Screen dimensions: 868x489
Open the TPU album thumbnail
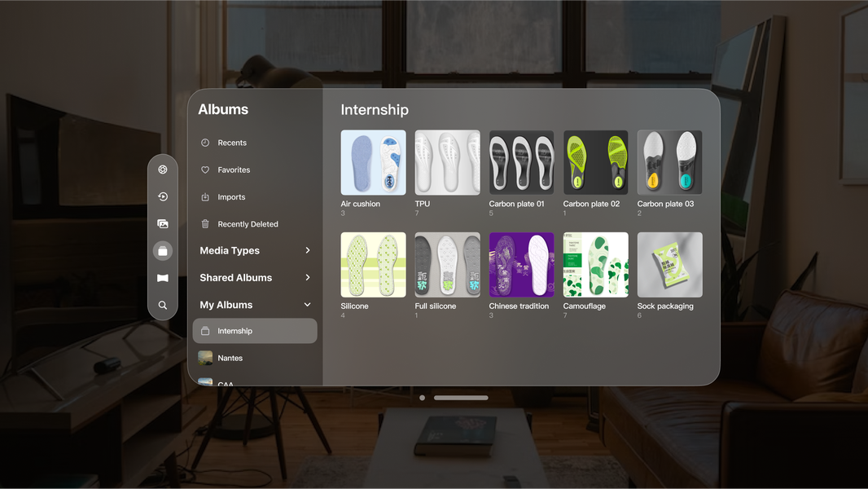pos(447,162)
